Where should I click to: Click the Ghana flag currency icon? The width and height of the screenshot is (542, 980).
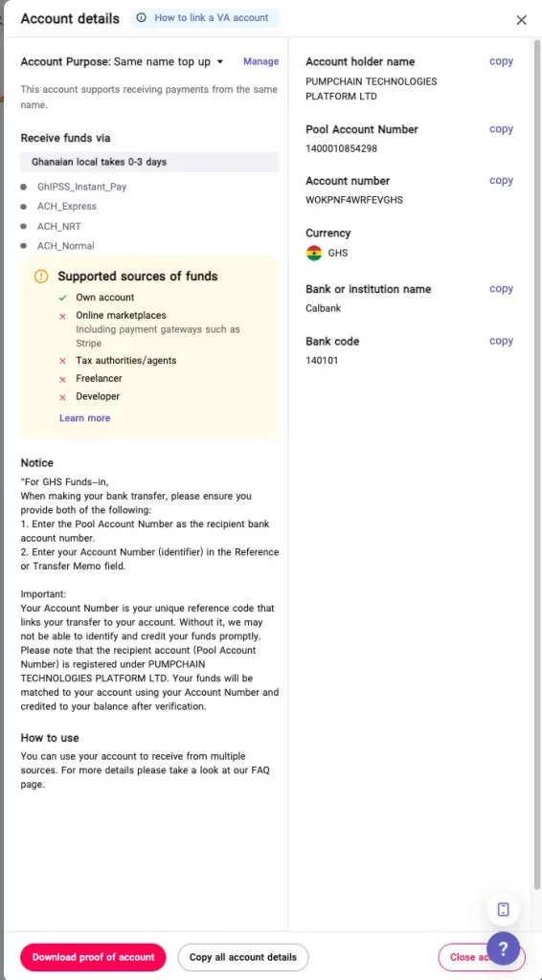[314, 253]
